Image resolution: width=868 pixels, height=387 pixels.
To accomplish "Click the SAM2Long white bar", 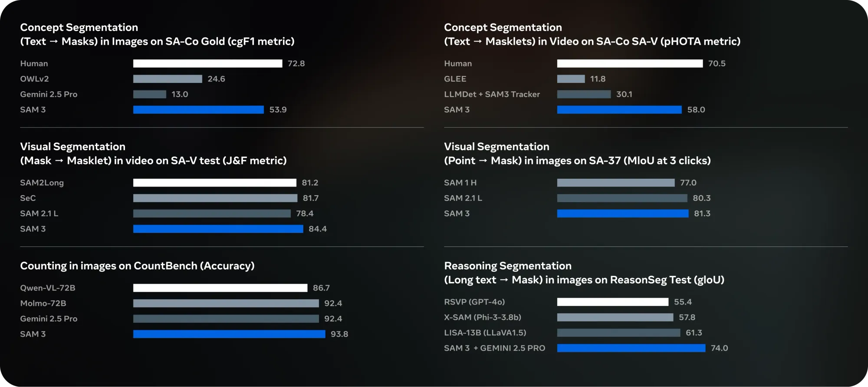I will point(214,183).
